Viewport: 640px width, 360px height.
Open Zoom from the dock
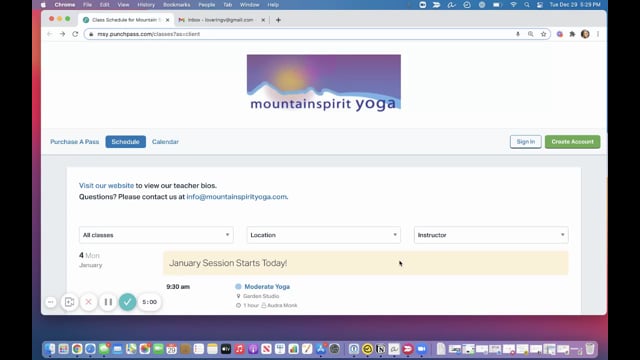click(421, 349)
